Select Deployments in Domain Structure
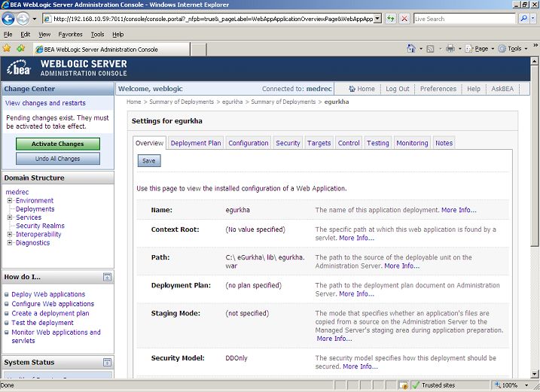The height and width of the screenshot is (392, 540). [x=35, y=209]
